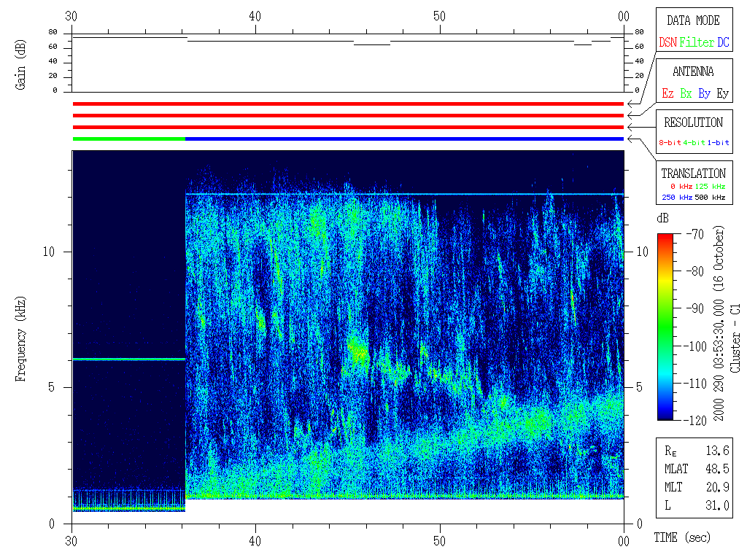Click the 1-bit resolution label
Image resolution: width=747 pixels, height=560 pixels.
pos(718,143)
